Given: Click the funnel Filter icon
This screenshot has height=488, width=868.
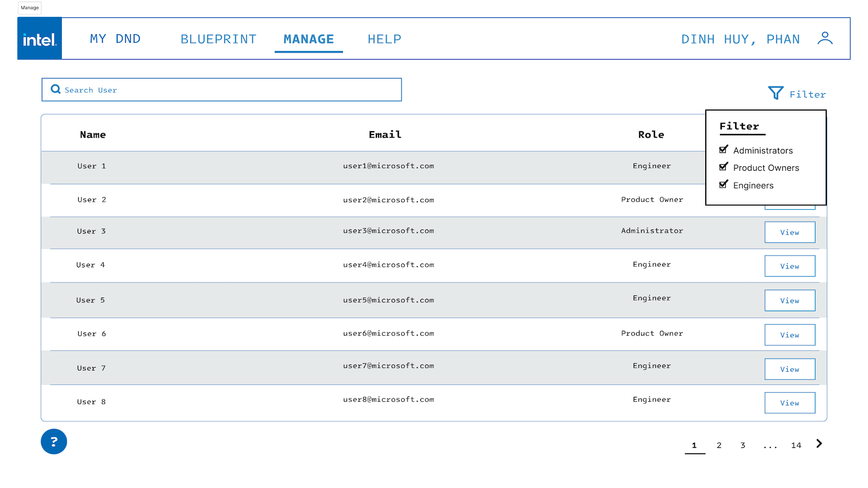Looking at the screenshot, I should pyautogui.click(x=776, y=93).
